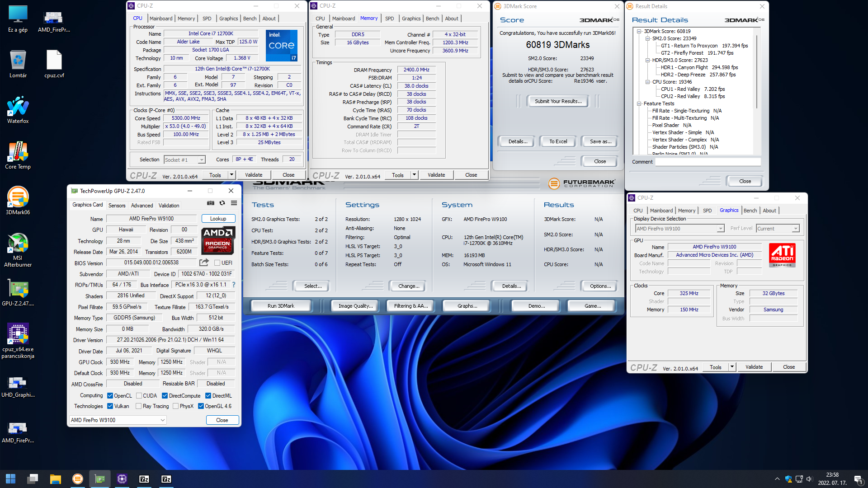Toggle the OpenGL 4.6 checkbox
The height and width of the screenshot is (488, 868).
tap(201, 406)
